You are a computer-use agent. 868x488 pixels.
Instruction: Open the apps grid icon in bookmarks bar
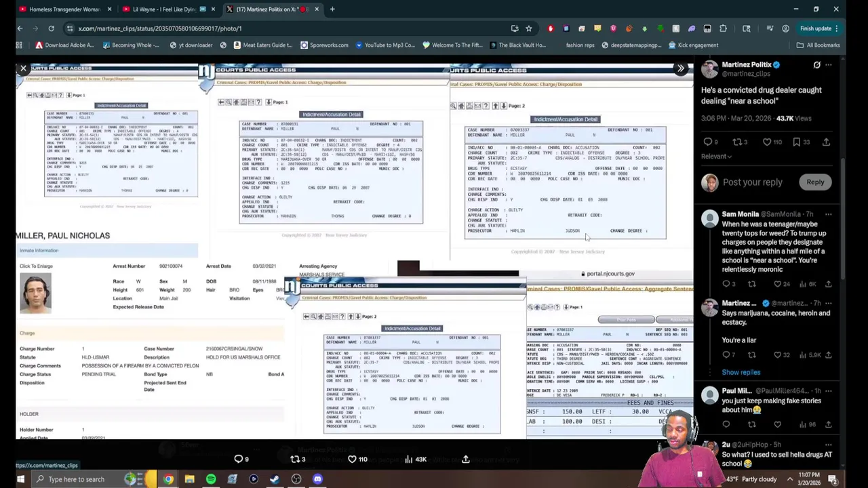(x=19, y=45)
